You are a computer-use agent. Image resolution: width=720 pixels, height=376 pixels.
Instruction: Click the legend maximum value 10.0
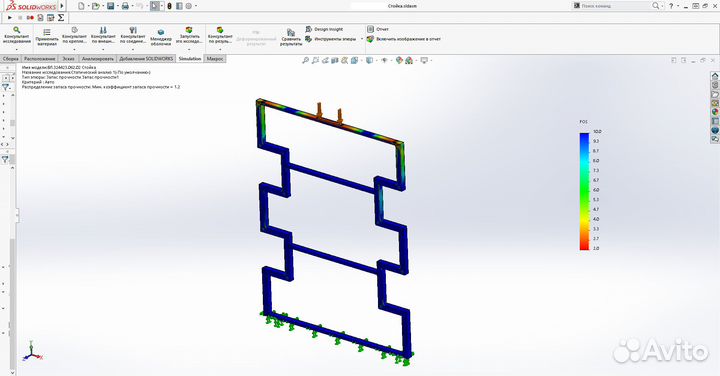click(597, 131)
